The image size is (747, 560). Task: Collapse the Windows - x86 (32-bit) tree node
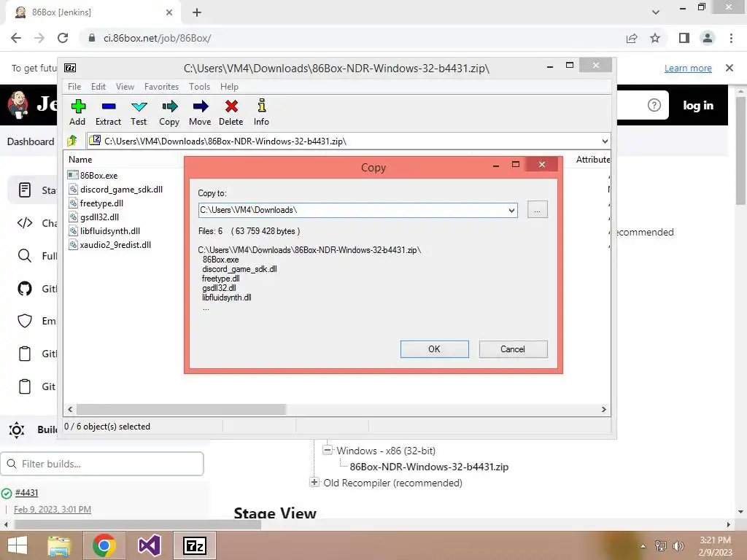pos(328,450)
